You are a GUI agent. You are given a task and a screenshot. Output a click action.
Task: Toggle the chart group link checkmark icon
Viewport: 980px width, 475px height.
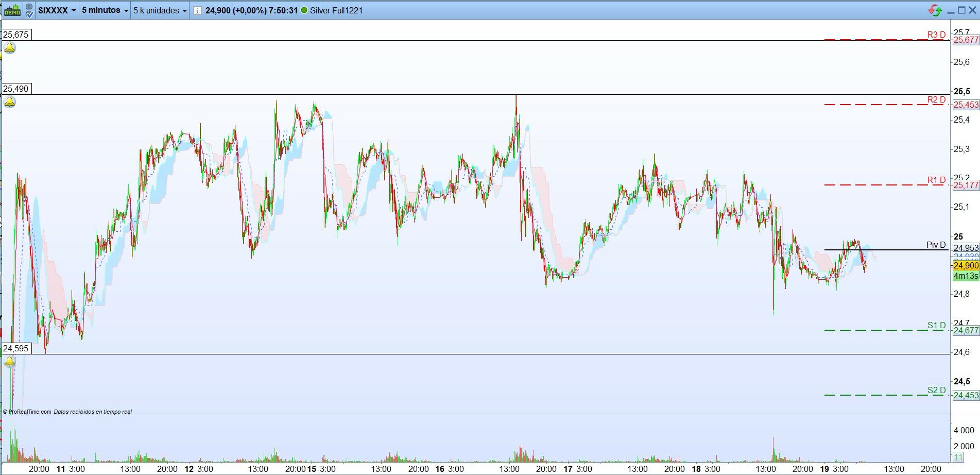[29, 10]
